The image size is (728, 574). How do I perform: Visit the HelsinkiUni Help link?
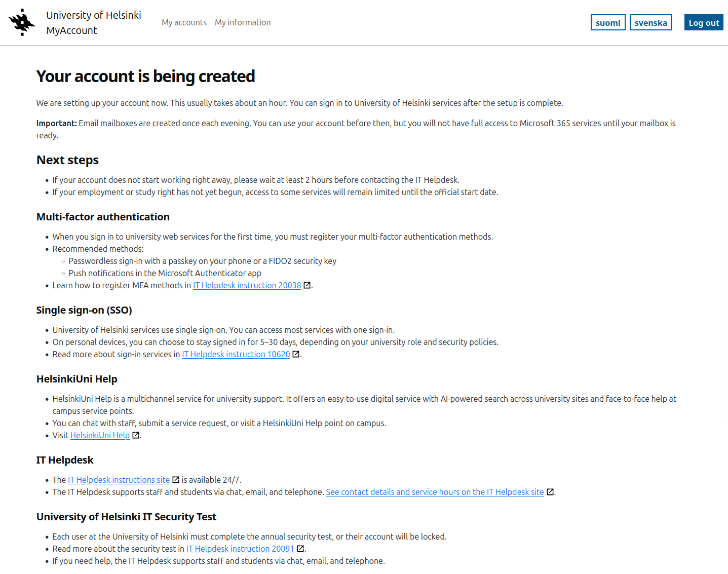tap(100, 436)
